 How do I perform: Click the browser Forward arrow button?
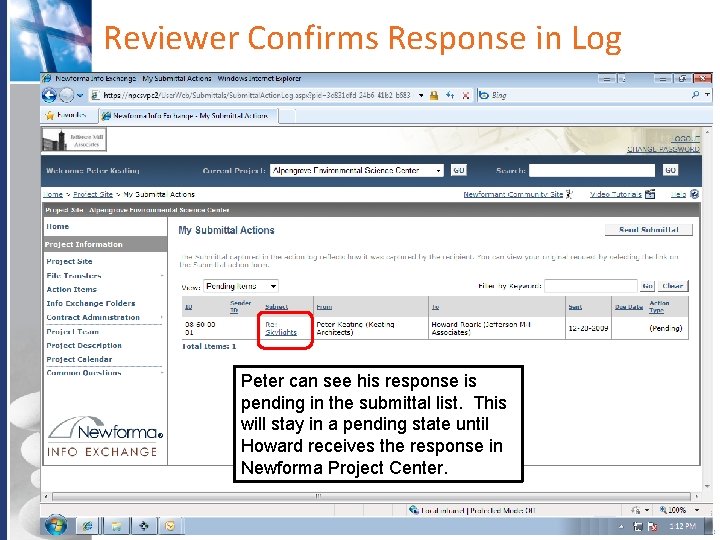click(67, 96)
